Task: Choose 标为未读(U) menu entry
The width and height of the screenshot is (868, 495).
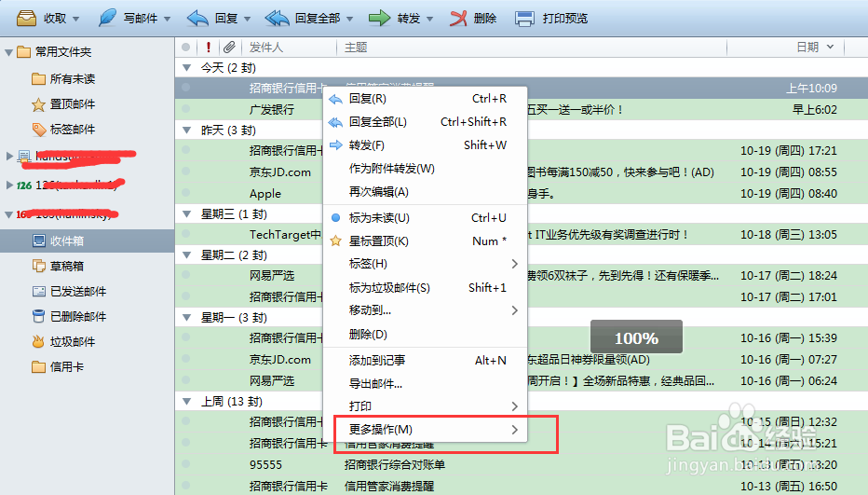Action: (x=425, y=218)
